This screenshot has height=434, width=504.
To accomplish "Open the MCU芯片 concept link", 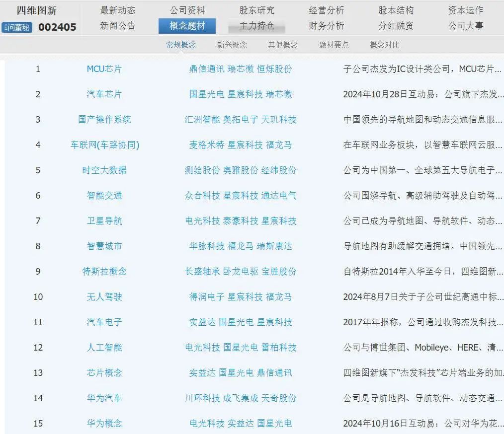I will tap(104, 69).
